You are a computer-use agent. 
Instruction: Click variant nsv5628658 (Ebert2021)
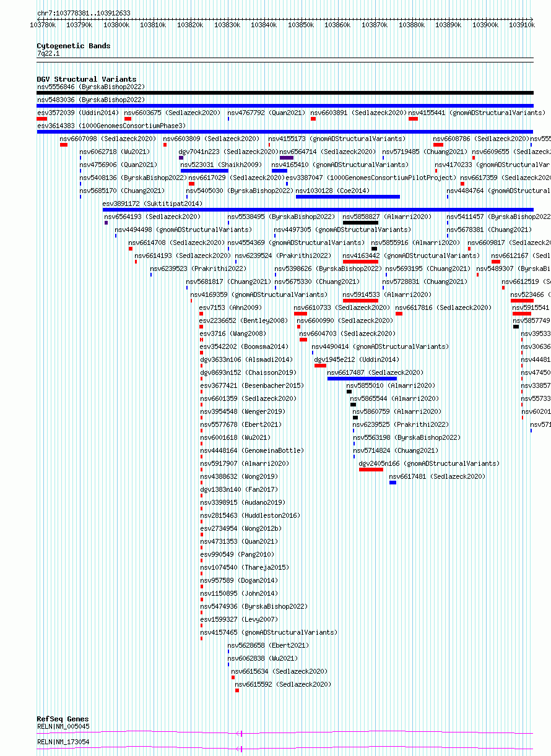point(268,645)
